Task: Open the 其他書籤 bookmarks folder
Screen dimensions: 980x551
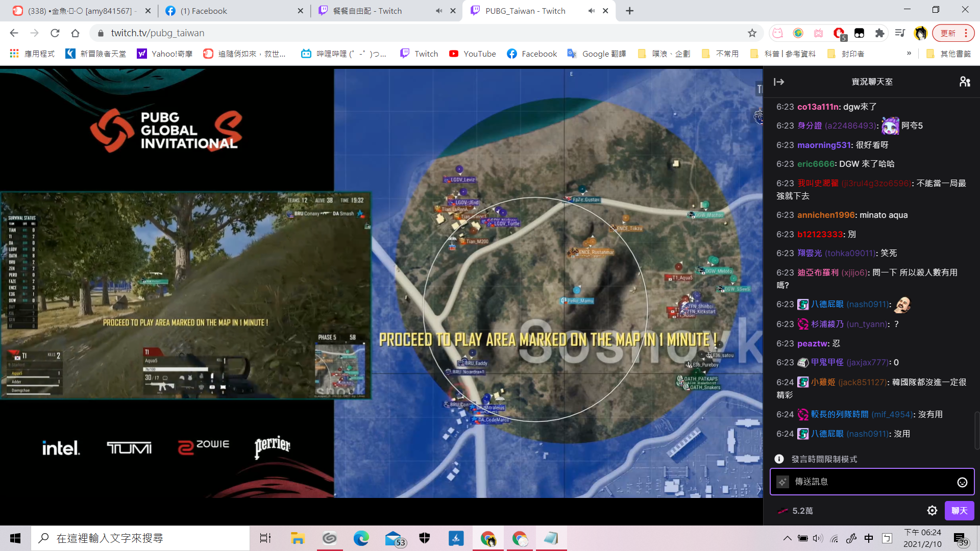Action: pyautogui.click(x=948, y=54)
